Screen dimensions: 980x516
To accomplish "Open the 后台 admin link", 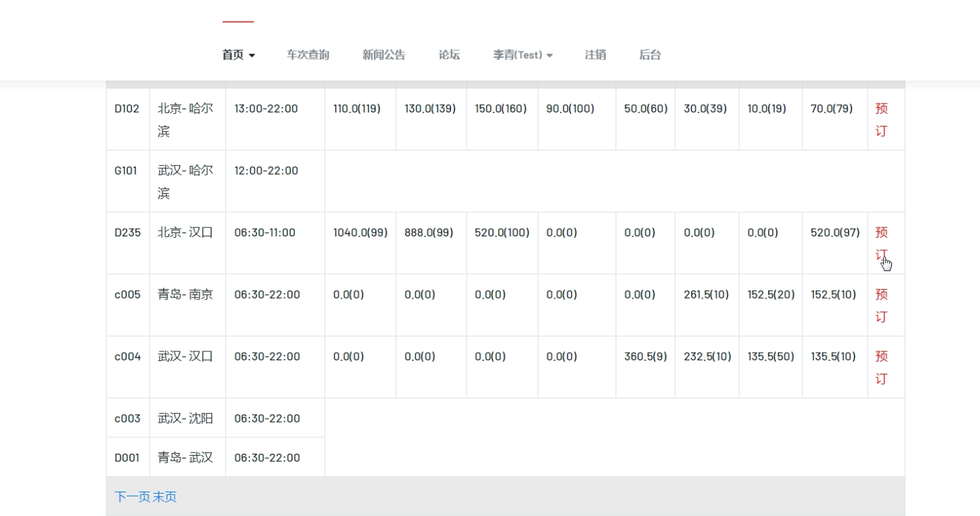I will click(x=649, y=55).
